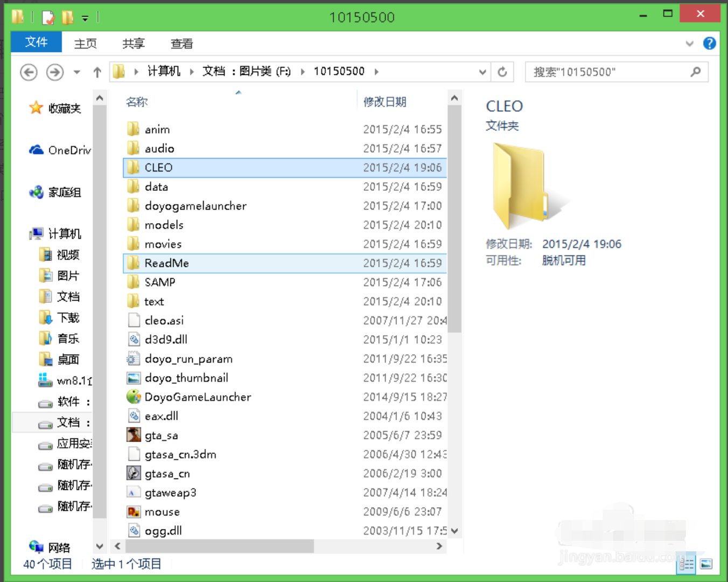Go up one folder level
This screenshot has height=582, width=728.
97,72
